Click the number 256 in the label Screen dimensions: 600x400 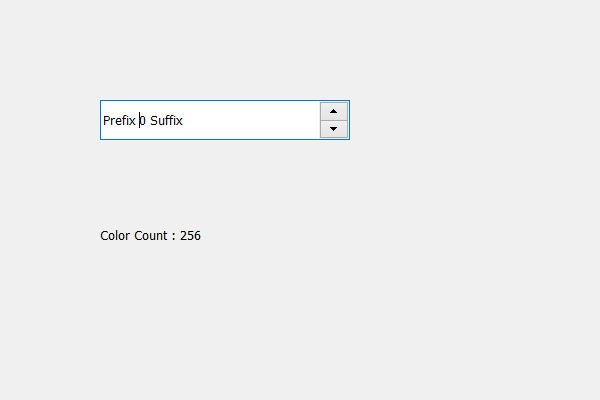tap(190, 235)
